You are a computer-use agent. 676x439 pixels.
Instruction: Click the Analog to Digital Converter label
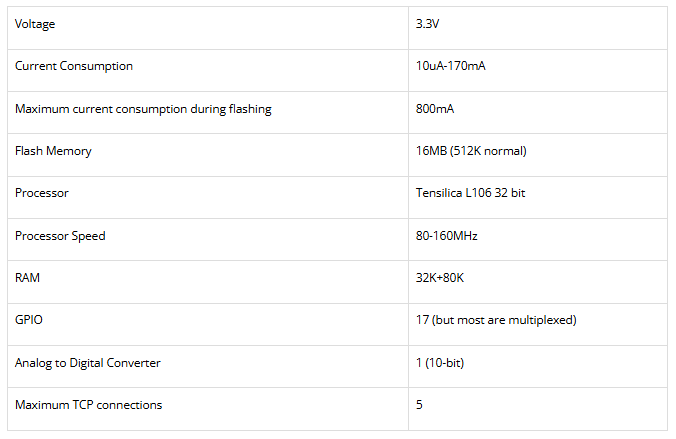coord(88,363)
